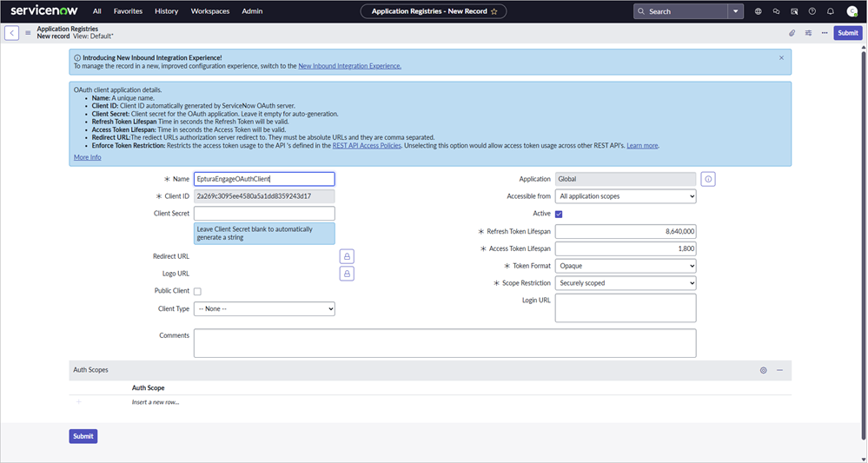
Task: Unlock the Redirect URL field
Action: pyautogui.click(x=347, y=256)
